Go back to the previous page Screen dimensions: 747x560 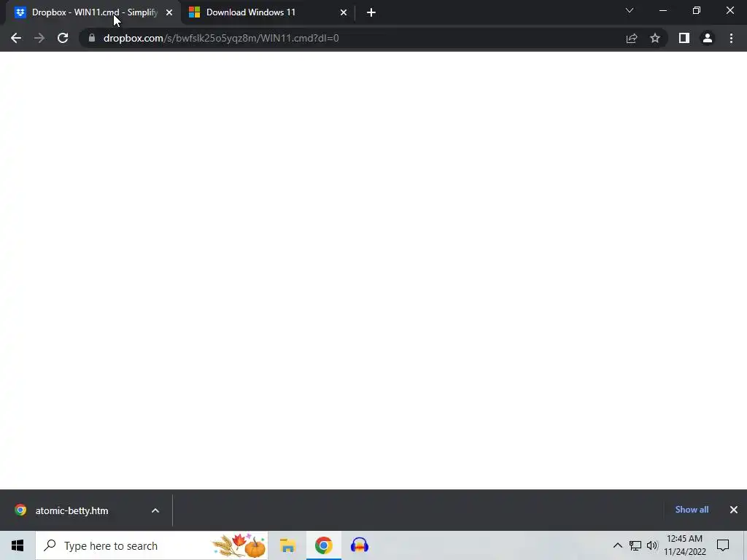16,38
